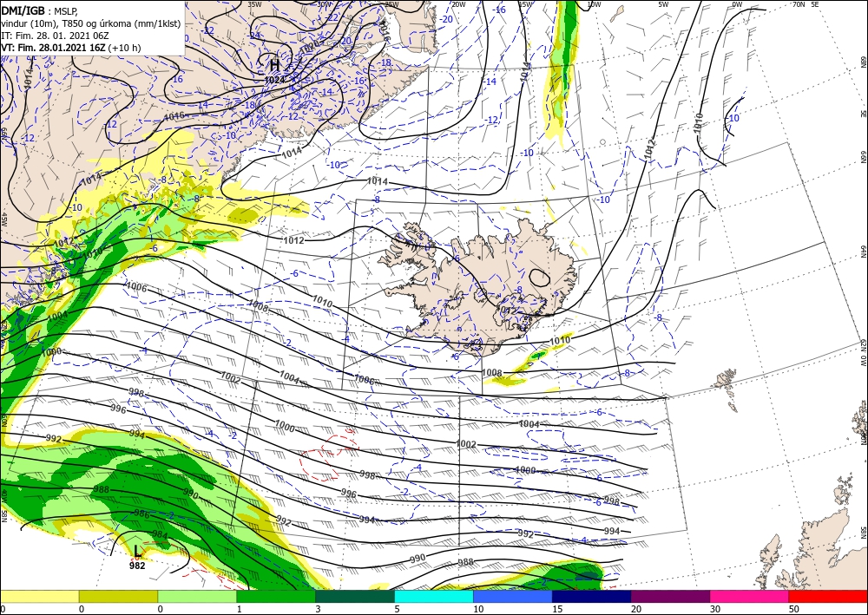Image resolution: width=868 pixels, height=615 pixels.
Task: Click the 1020 isobar label
Action: point(310,47)
